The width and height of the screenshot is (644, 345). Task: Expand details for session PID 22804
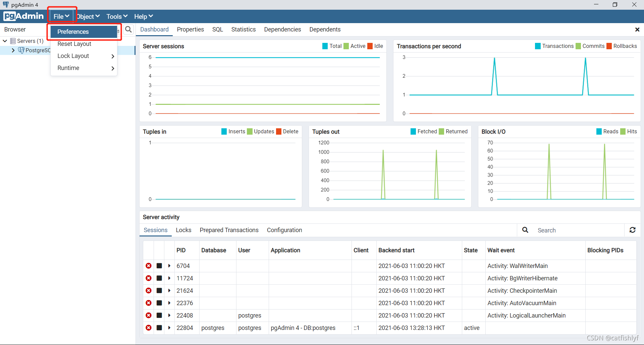click(x=169, y=328)
